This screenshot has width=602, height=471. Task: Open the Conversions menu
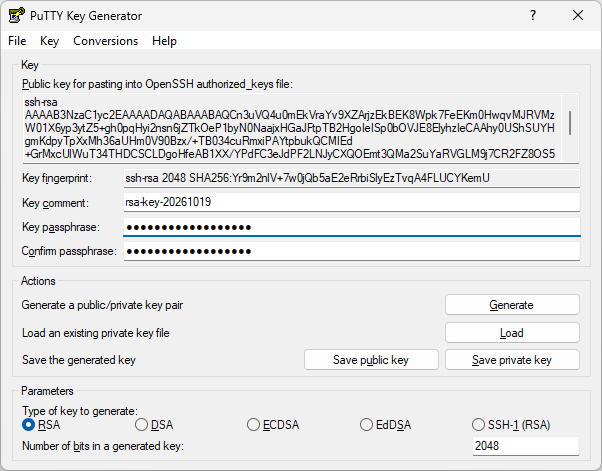106,41
